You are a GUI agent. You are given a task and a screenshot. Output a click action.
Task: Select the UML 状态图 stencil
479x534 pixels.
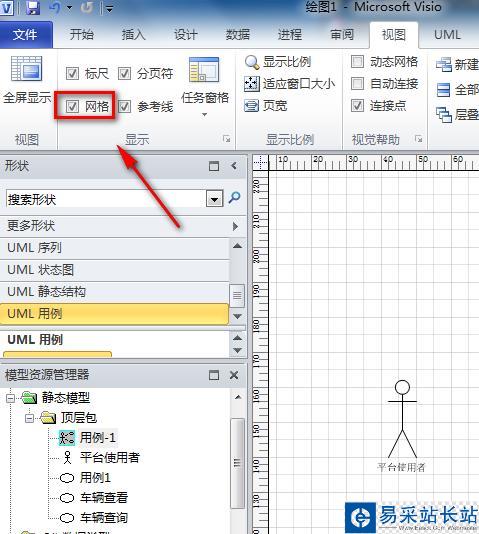pos(114,270)
